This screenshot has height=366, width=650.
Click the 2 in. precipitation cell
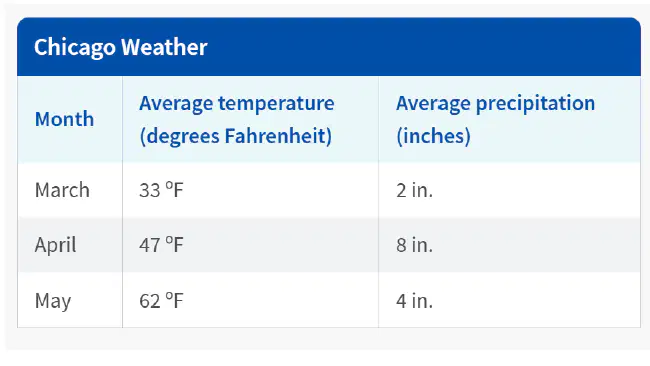coord(415,190)
